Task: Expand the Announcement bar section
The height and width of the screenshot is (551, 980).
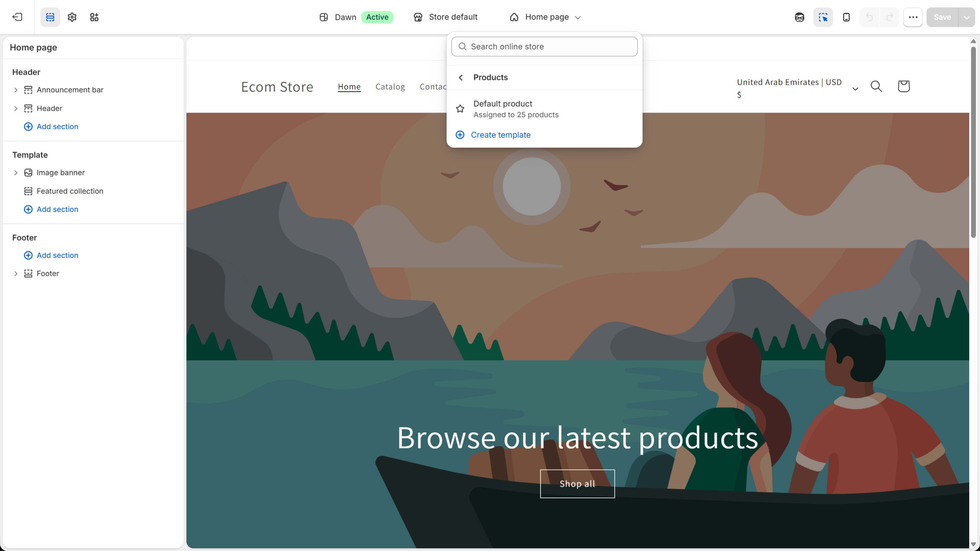Action: [x=16, y=90]
